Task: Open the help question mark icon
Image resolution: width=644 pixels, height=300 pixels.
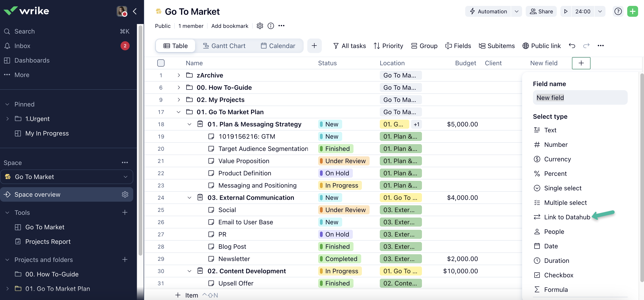Action: 618,12
